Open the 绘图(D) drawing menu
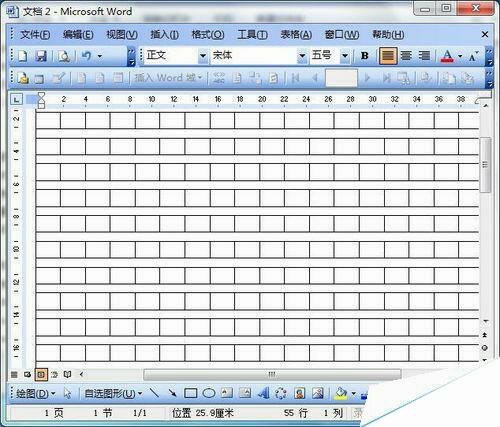The image size is (500, 427). 35,394
